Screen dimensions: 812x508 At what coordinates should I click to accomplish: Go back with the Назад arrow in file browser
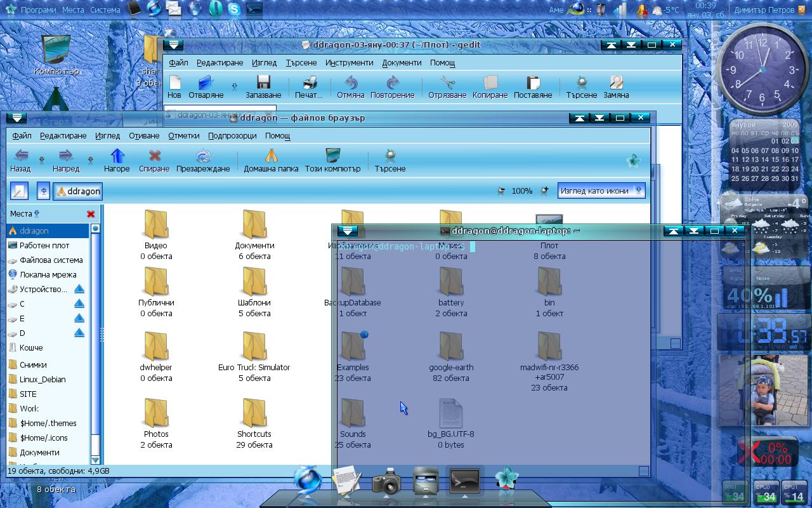(x=21, y=156)
